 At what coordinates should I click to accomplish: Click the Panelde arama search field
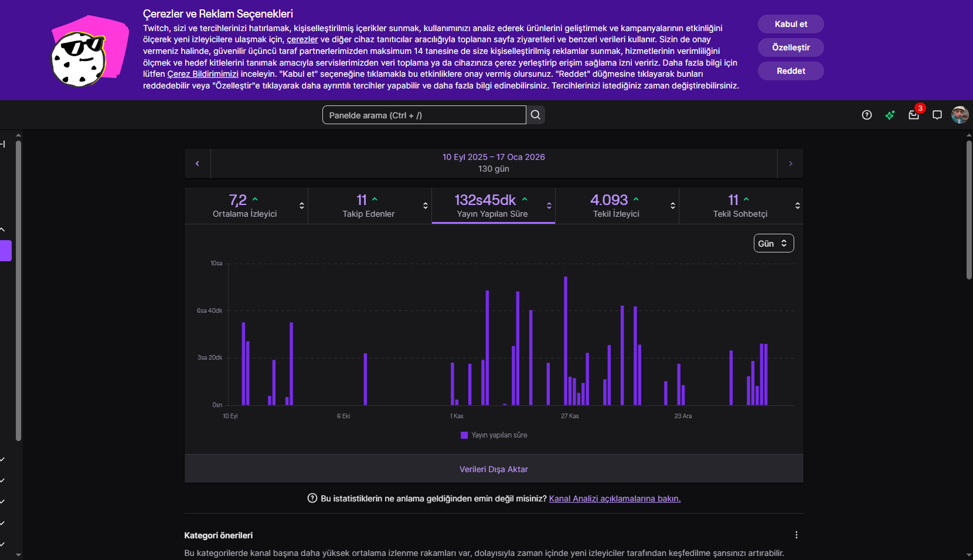[x=424, y=115]
